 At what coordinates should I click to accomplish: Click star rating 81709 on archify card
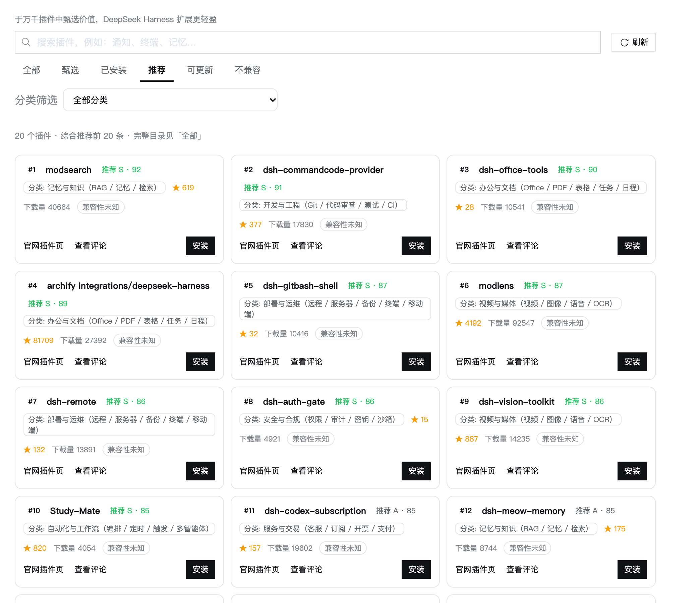click(x=39, y=340)
